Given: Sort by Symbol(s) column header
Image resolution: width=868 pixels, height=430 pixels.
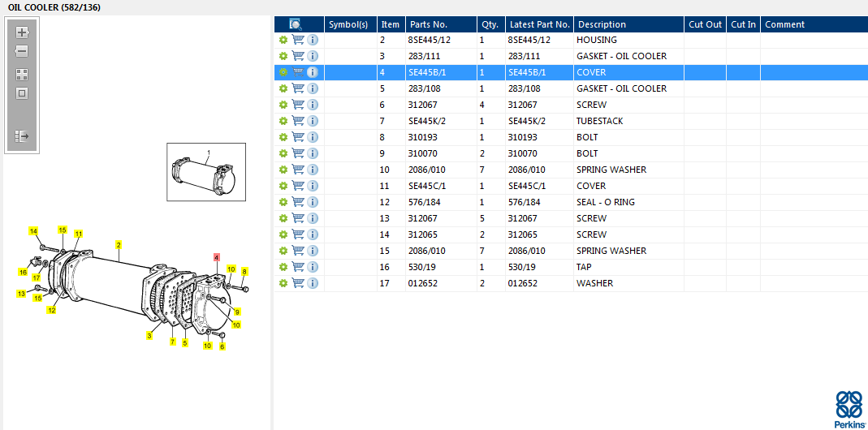Looking at the screenshot, I should [x=351, y=24].
